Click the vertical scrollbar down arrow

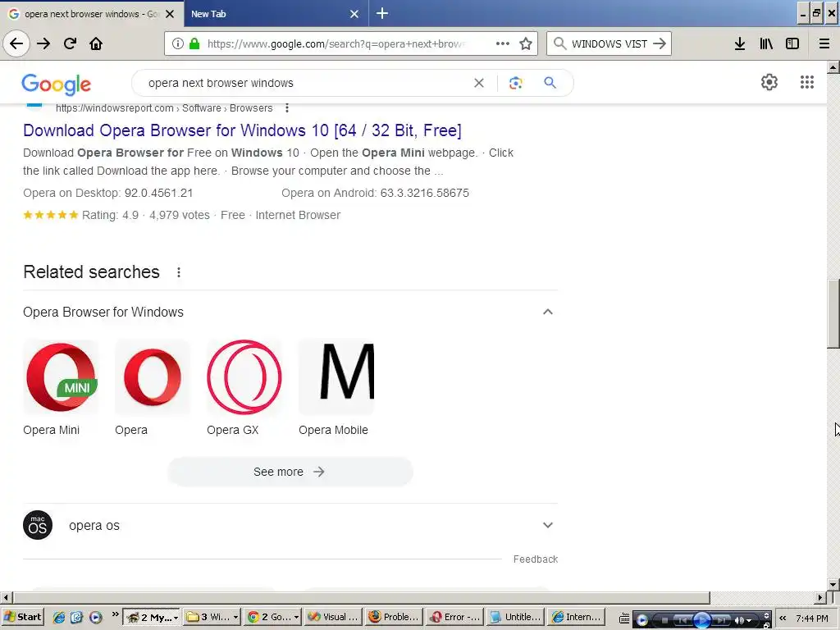tap(833, 584)
